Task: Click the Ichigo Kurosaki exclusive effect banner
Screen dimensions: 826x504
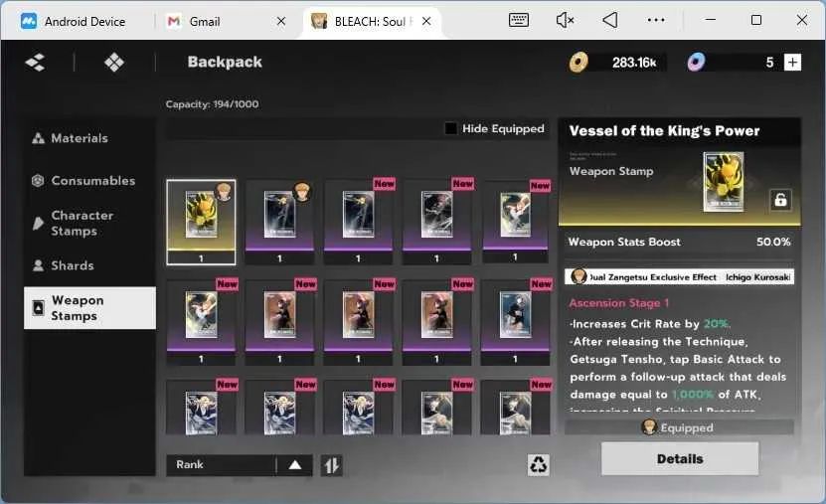Action: (680, 277)
